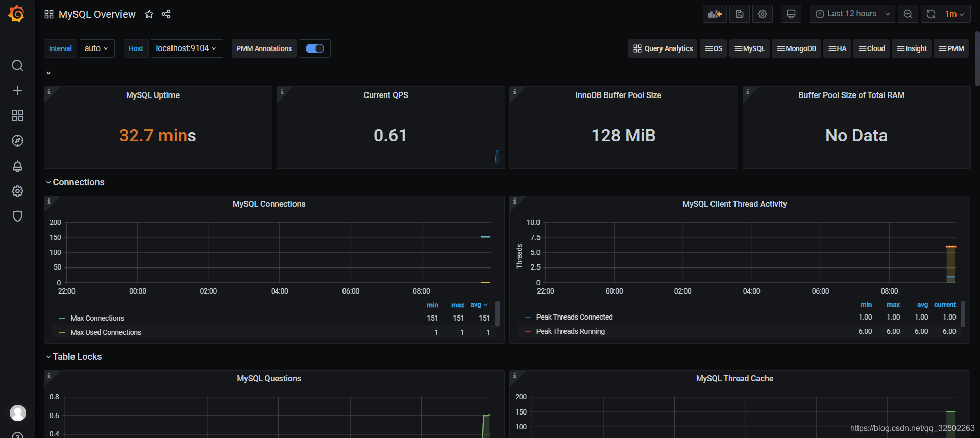Screen dimensions: 980x438
Task: Open the Interval auto dropdown
Action: 96,48
